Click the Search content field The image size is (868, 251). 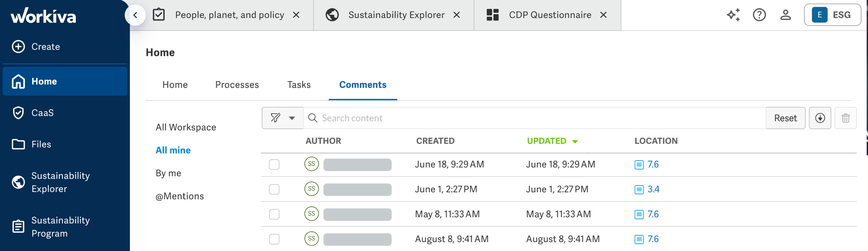pyautogui.click(x=534, y=118)
